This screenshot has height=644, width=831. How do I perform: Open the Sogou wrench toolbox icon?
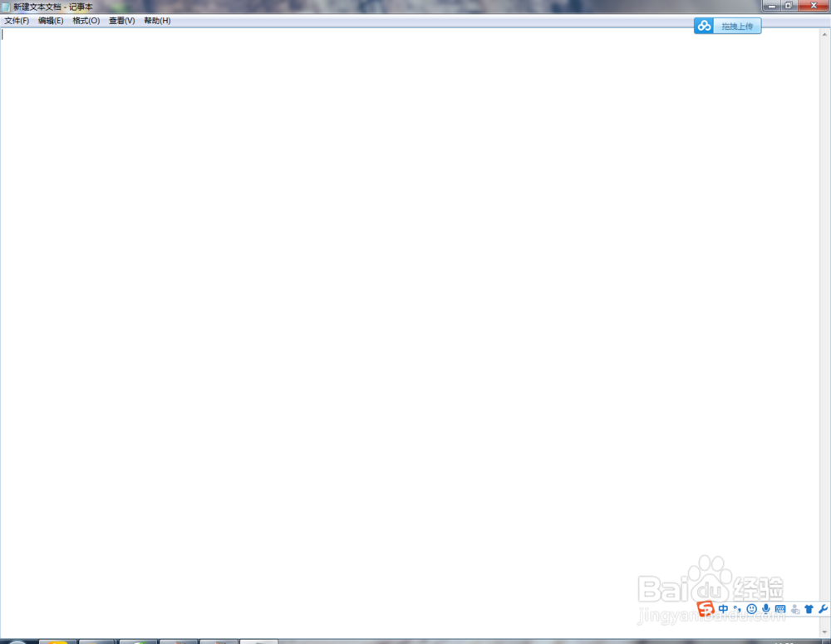(823, 609)
